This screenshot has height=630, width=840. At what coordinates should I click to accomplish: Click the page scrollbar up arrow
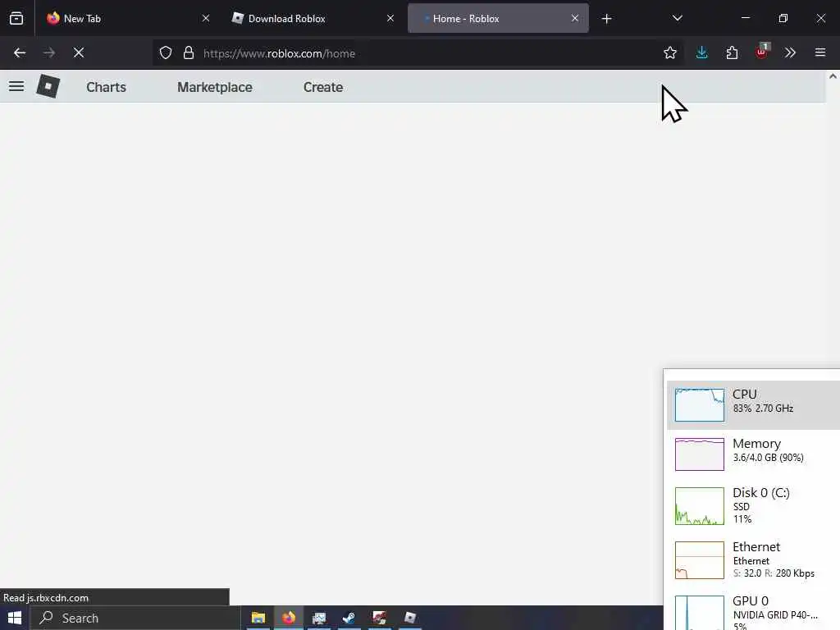(x=833, y=76)
